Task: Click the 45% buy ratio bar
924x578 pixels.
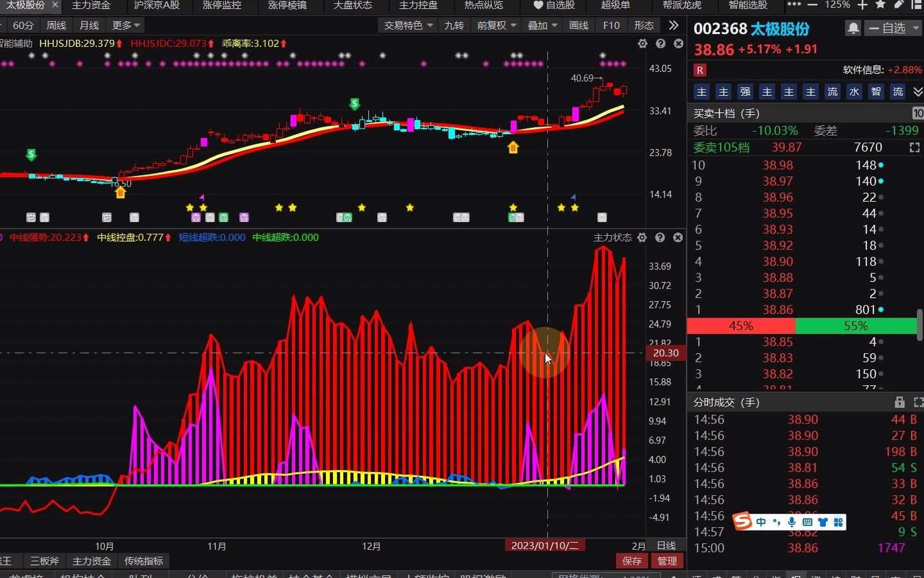Action: [740, 326]
